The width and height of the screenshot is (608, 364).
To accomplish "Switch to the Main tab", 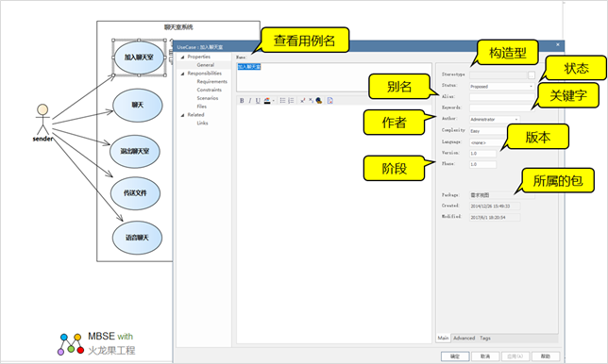I will 443,338.
